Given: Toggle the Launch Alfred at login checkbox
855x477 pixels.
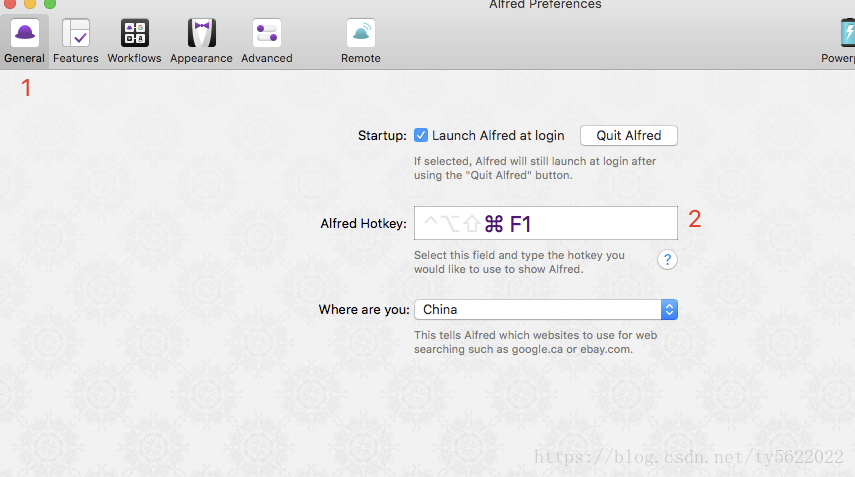Looking at the screenshot, I should [420, 135].
